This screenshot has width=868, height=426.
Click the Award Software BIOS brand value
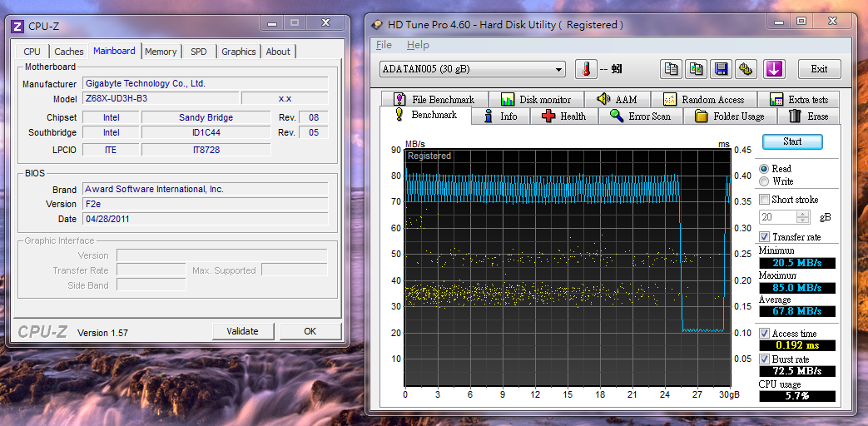pos(206,189)
